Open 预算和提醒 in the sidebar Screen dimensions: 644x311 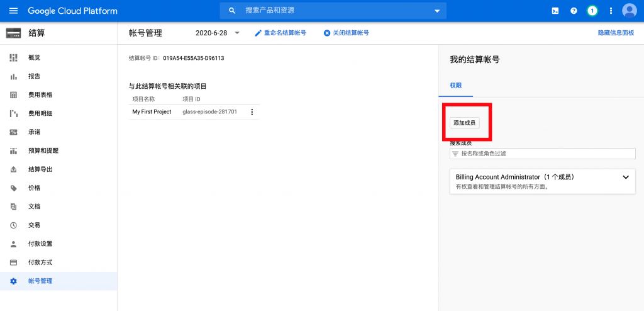point(58,151)
